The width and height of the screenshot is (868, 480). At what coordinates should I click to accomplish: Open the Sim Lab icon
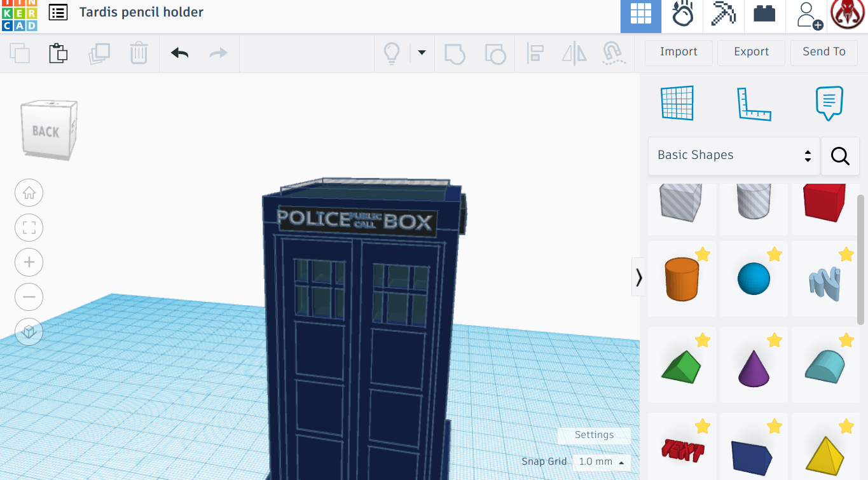(682, 14)
